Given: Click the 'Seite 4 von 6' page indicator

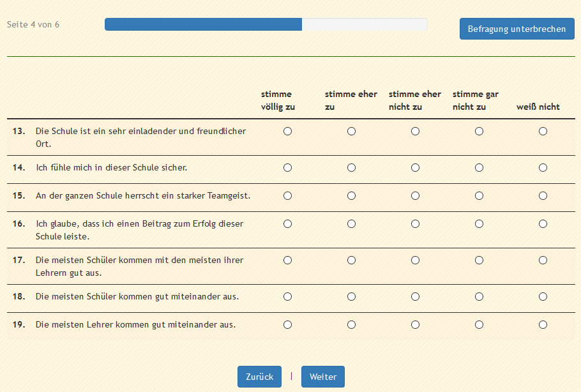Looking at the screenshot, I should pyautogui.click(x=33, y=24).
